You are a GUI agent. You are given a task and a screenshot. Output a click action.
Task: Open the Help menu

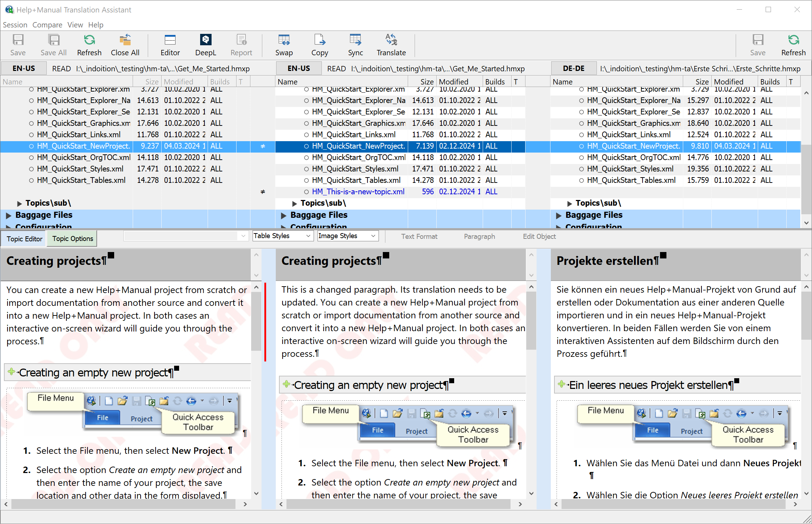click(96, 25)
